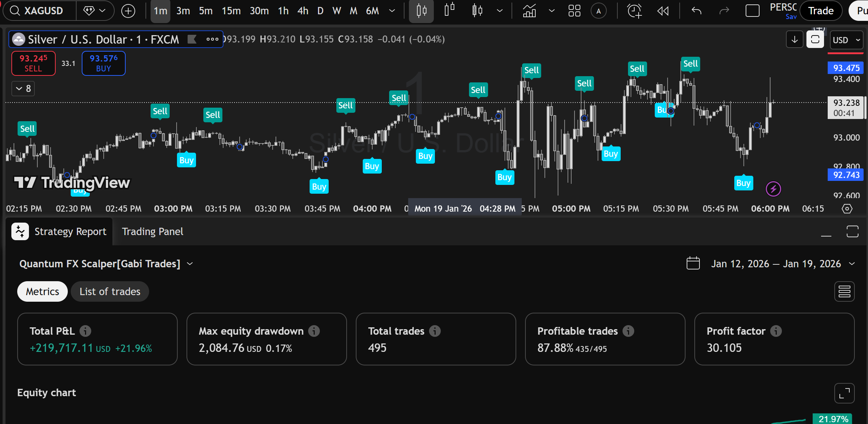Open the premium diamond menu dropdown
Viewport: 868px width, 424px height.
tap(95, 11)
